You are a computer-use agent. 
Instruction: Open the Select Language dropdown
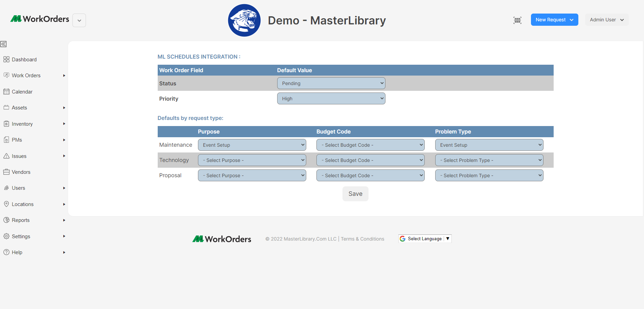tap(425, 239)
